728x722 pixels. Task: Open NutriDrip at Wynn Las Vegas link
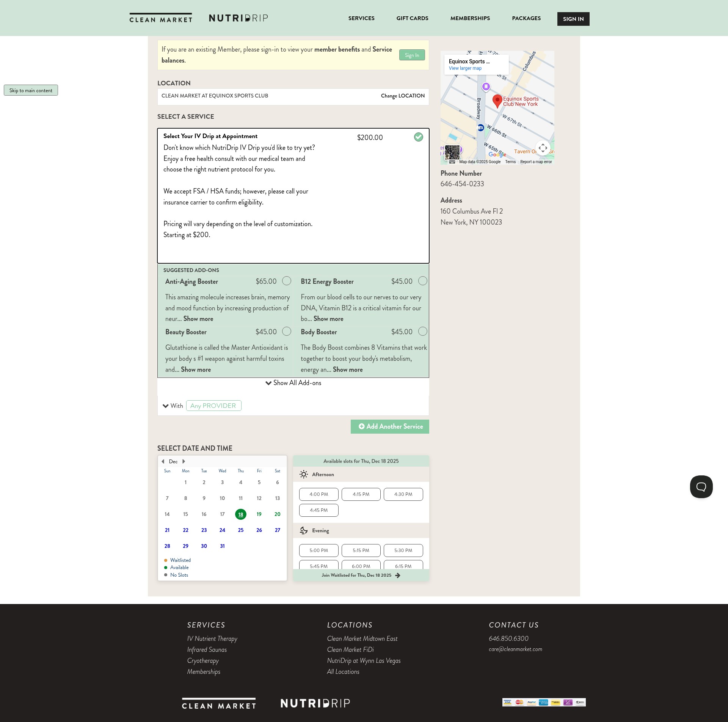pyautogui.click(x=364, y=661)
